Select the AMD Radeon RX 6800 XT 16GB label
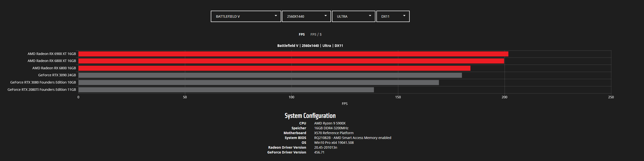Screen dimensions: 644x161 pyautogui.click(x=52, y=61)
